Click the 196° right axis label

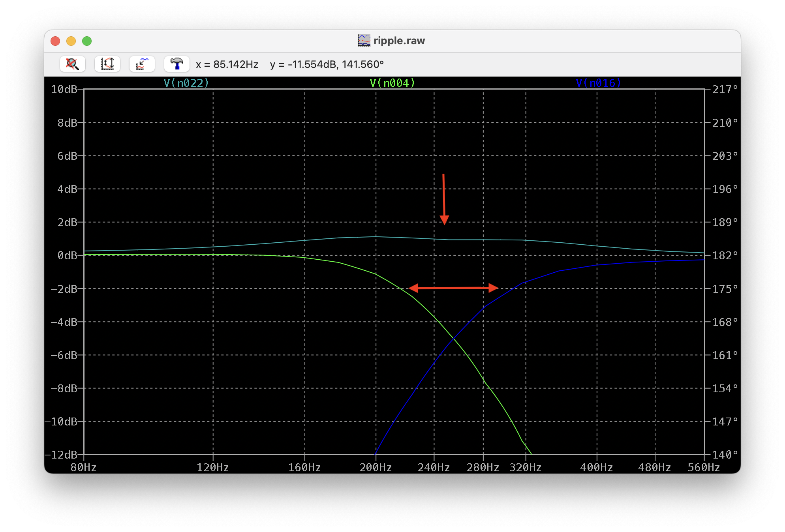[x=725, y=189]
